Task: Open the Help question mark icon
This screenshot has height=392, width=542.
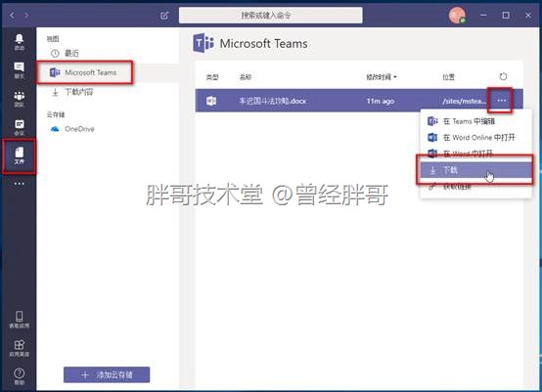Action: [19, 376]
